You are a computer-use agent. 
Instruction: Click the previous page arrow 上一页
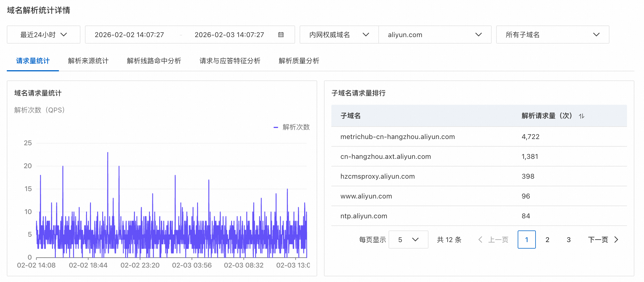[493, 240]
